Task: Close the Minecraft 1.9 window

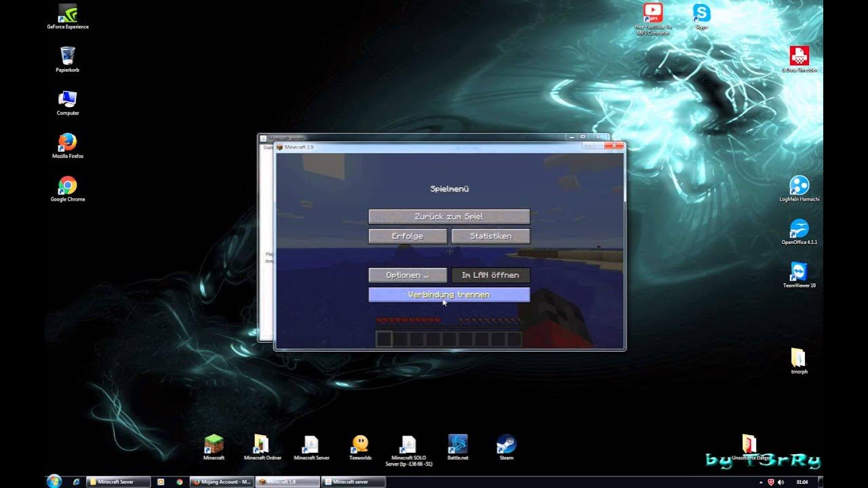Action: [614, 146]
